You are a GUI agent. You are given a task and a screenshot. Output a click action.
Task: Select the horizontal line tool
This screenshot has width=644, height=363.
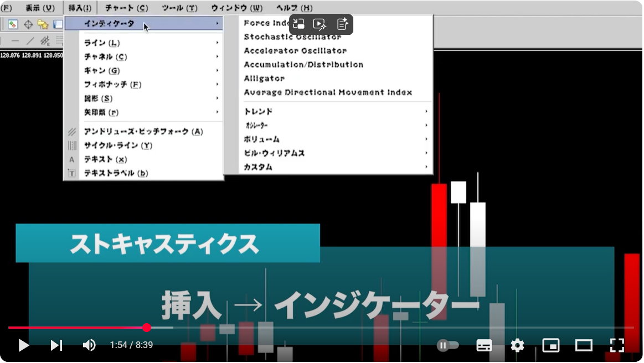(15, 41)
